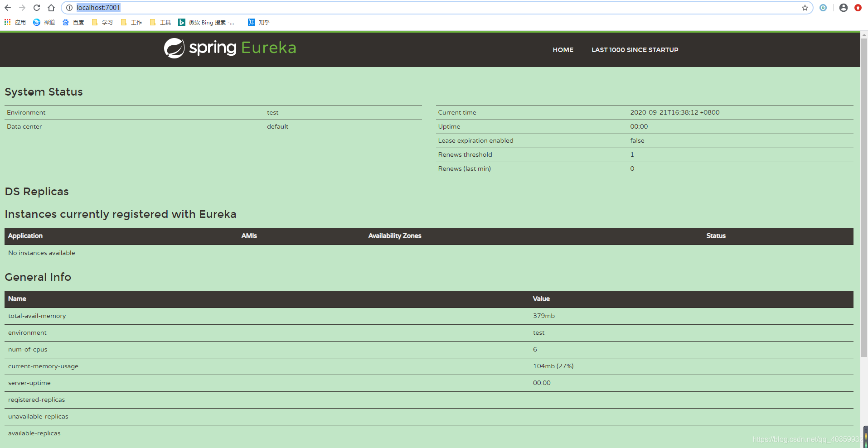
Task: Open the 百度 bookmark
Action: pos(73,22)
